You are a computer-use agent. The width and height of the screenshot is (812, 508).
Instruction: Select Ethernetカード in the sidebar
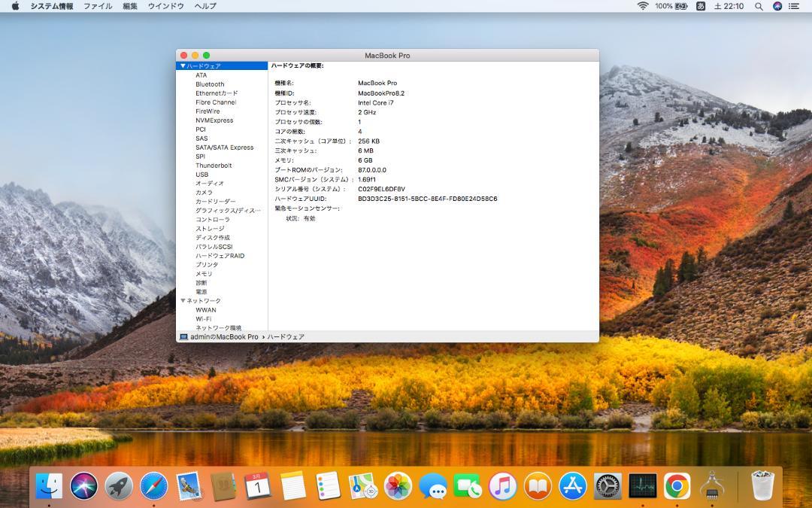(x=217, y=93)
